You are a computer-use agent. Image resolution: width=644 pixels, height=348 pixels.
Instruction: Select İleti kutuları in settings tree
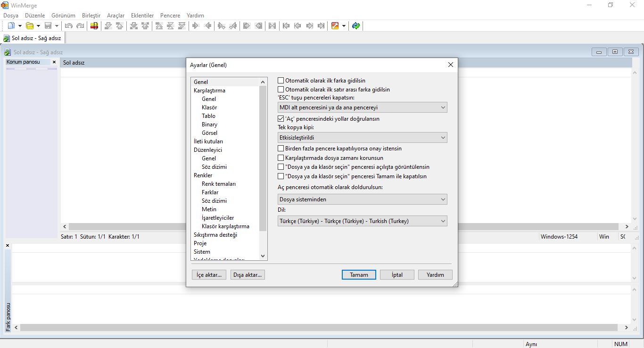208,141
